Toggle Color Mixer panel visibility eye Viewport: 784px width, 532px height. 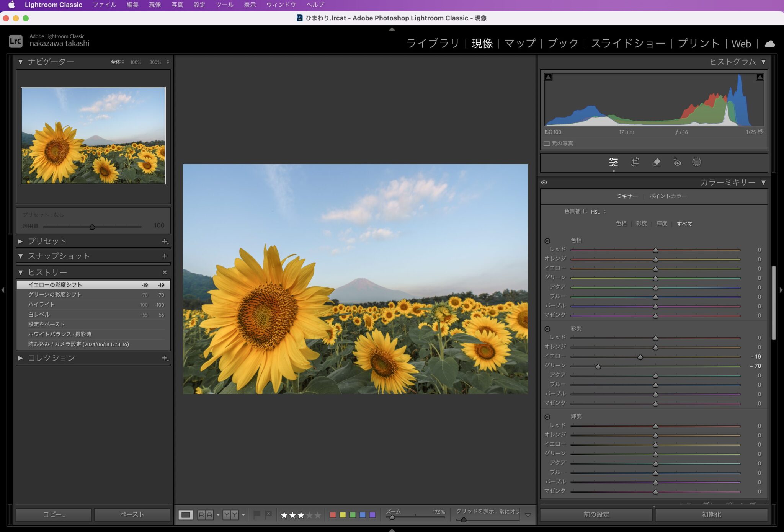[x=544, y=183]
